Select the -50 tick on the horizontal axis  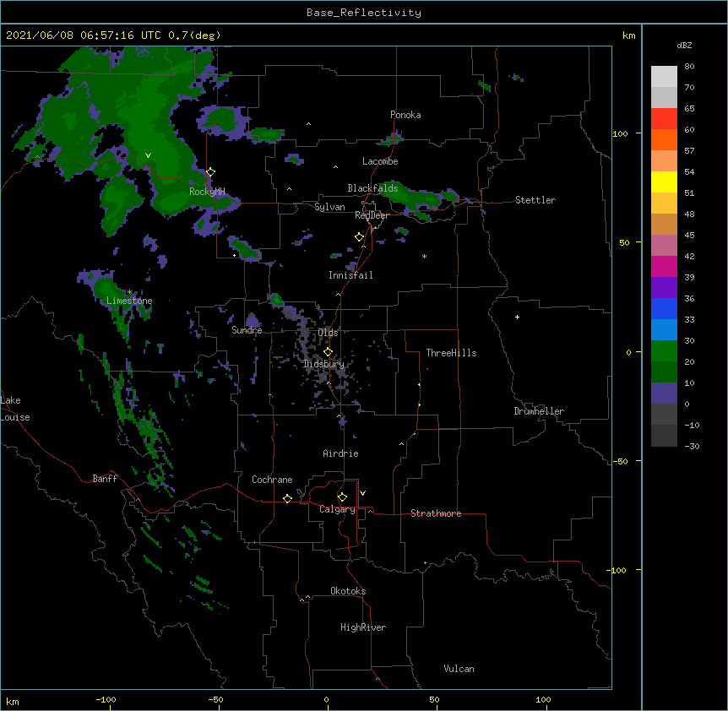click(215, 699)
